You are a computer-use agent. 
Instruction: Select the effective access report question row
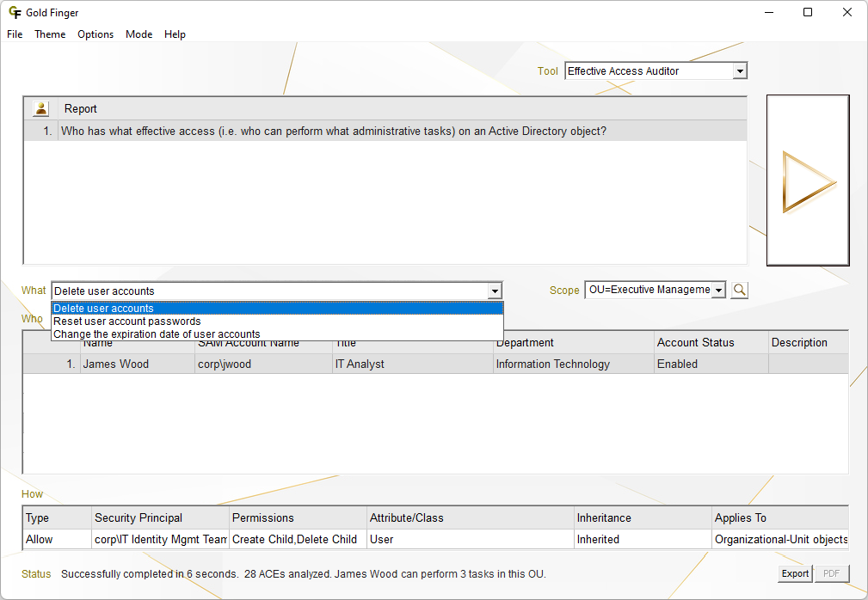(333, 132)
